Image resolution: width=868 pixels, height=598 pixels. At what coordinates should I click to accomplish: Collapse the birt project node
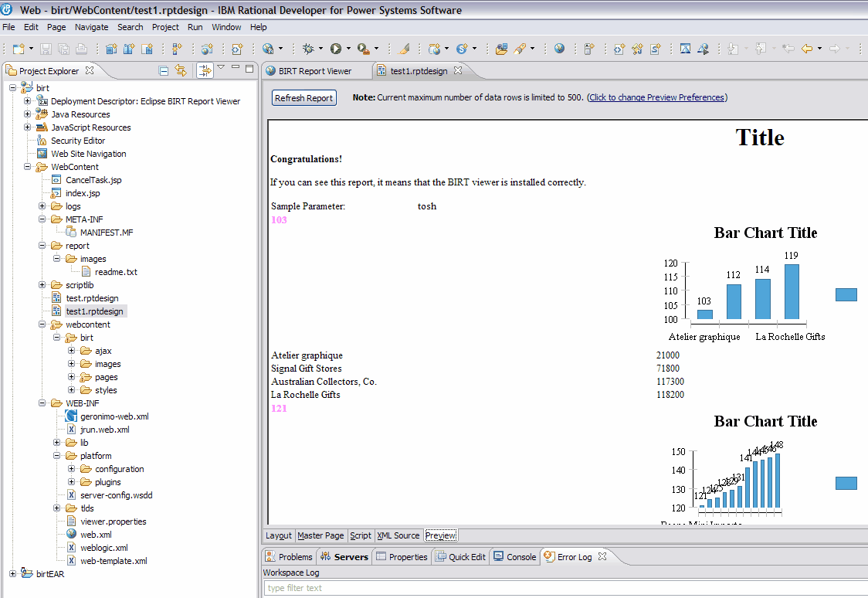(x=12, y=88)
